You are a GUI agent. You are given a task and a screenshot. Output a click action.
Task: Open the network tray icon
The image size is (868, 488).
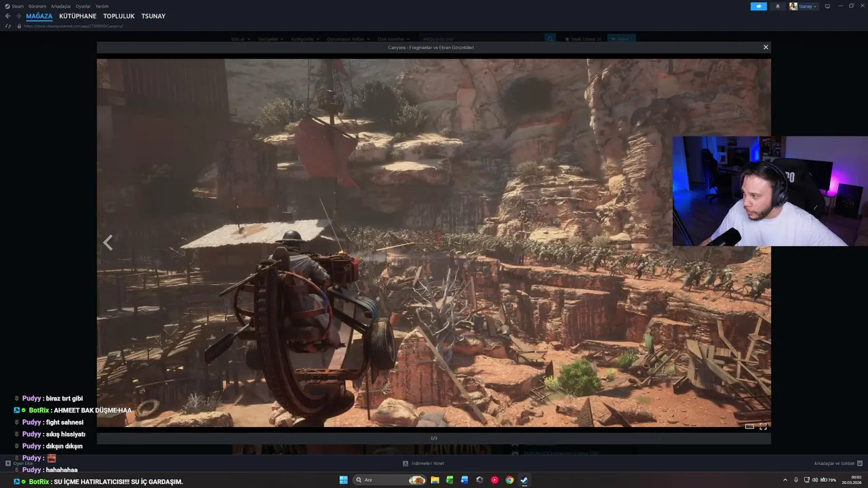pyautogui.click(x=808, y=480)
